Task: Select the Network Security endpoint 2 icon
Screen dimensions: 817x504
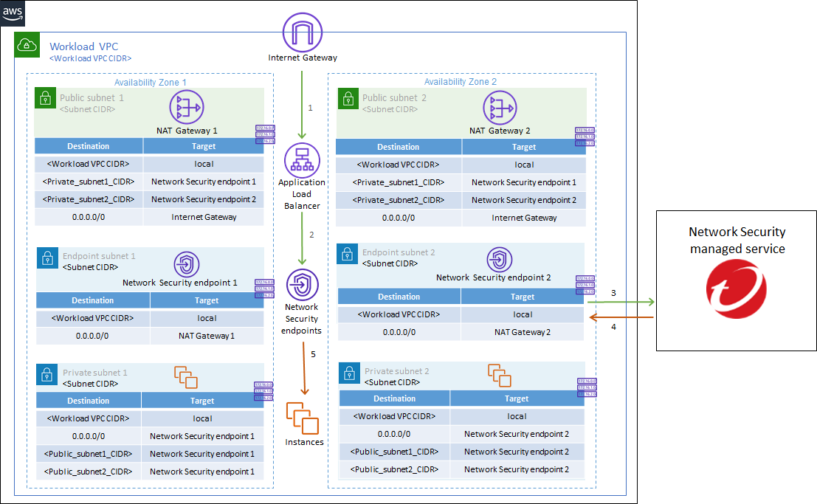Action: tap(499, 260)
